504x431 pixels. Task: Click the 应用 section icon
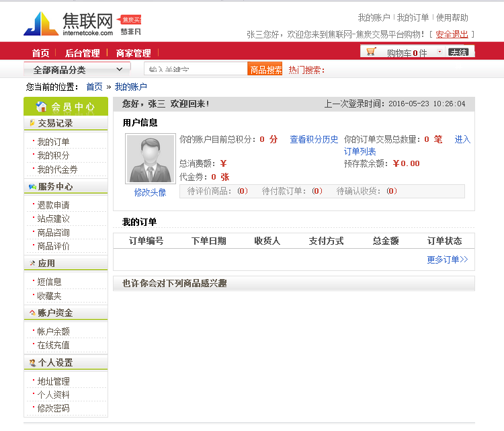point(32,264)
